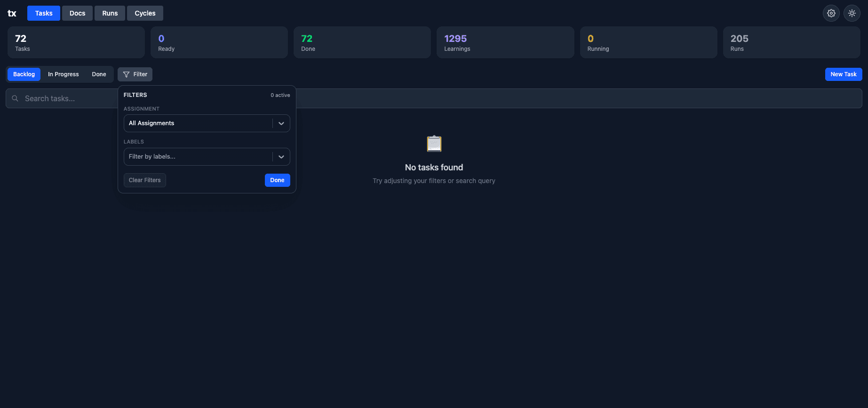Click the 1295 Learnings stat card
Image resolution: width=868 pixels, height=408 pixels.
505,42
